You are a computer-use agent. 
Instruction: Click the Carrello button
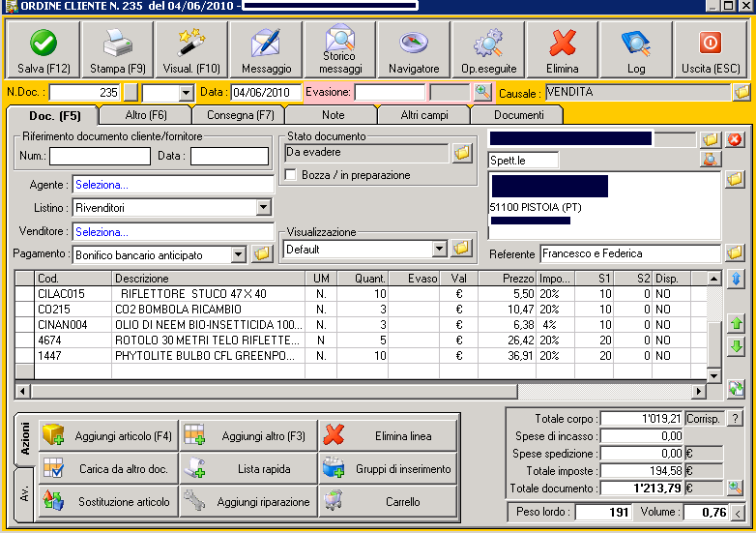[x=388, y=502]
